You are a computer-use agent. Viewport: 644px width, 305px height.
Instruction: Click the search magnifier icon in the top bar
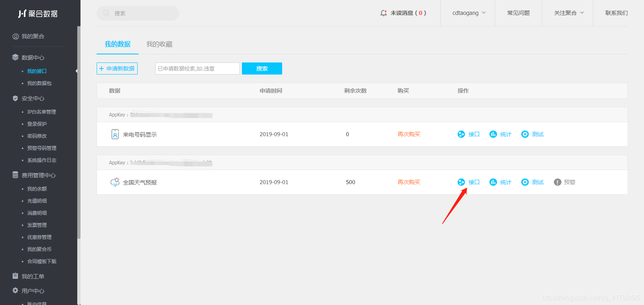(x=106, y=13)
